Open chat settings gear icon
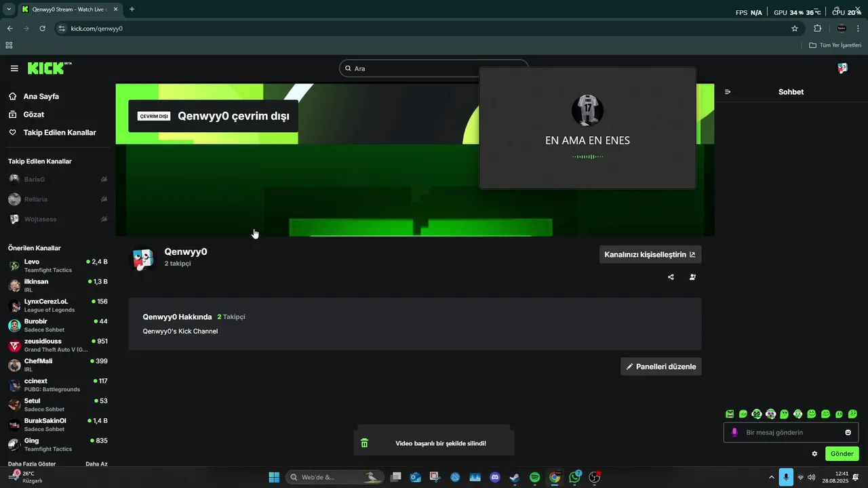868x488 pixels. coord(814,453)
